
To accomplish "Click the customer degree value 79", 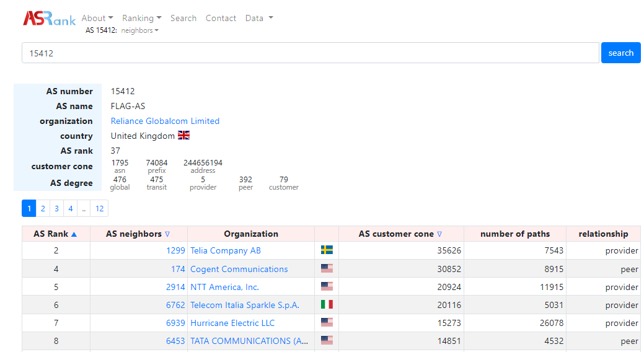I will click(x=284, y=180).
